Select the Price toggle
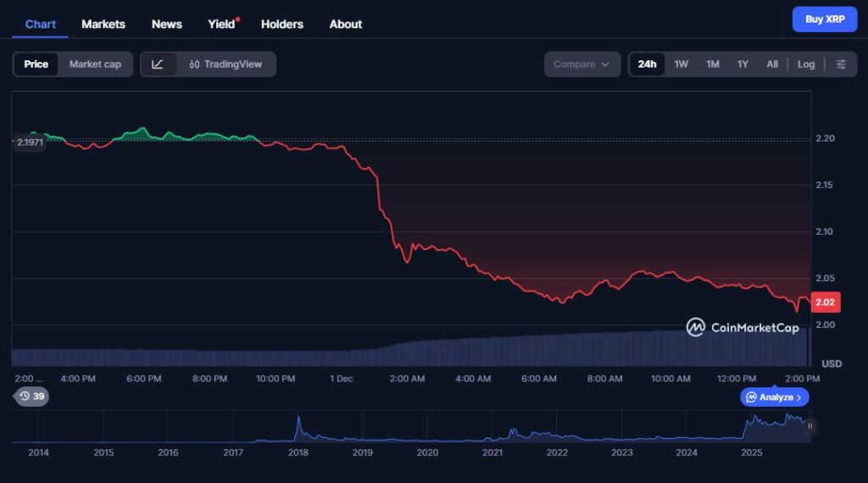 [x=36, y=64]
